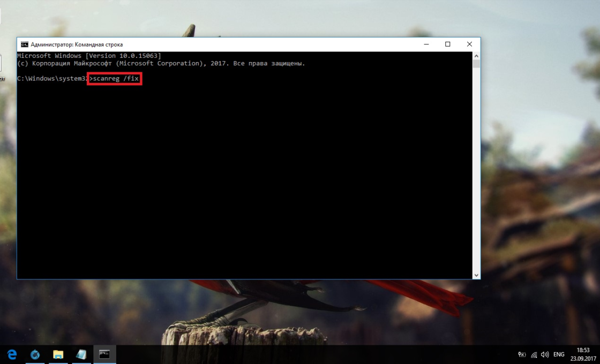Check the battery status tray icon
Screen dimensions: 600x364
click(x=522, y=354)
